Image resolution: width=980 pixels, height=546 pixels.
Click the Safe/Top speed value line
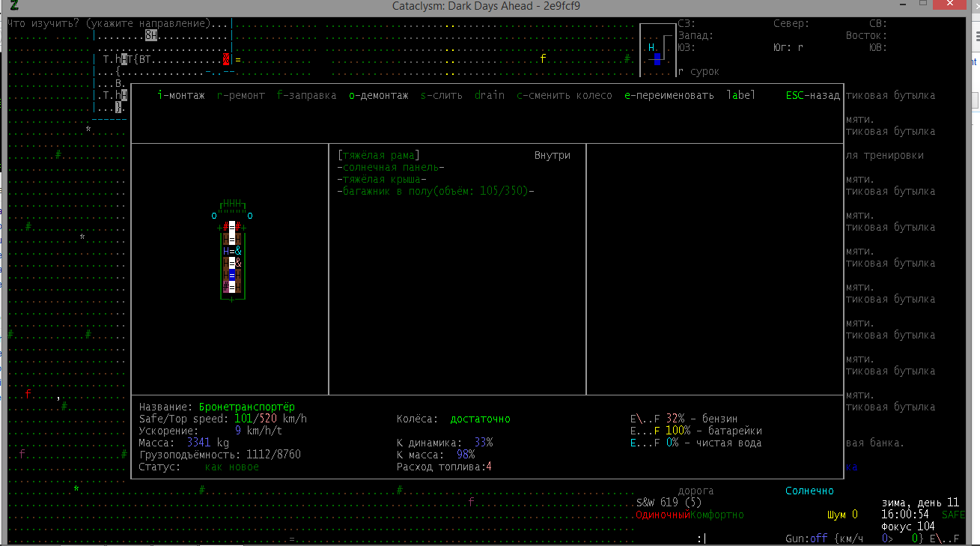pyautogui.click(x=223, y=419)
